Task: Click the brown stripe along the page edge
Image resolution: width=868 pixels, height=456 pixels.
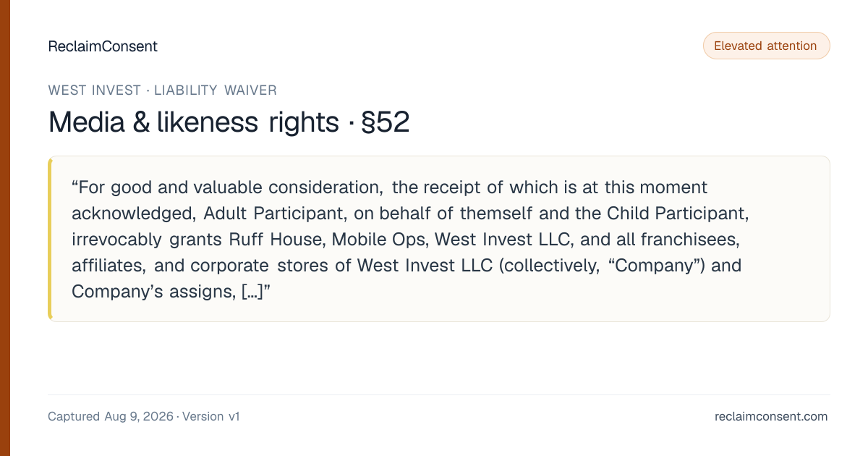Action: pyautogui.click(x=4, y=228)
